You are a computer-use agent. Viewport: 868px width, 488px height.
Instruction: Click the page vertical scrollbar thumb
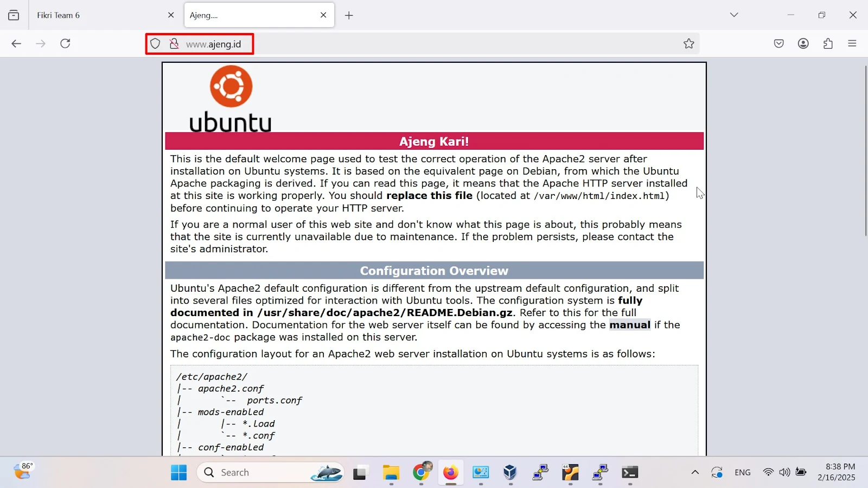pyautogui.click(x=865, y=151)
